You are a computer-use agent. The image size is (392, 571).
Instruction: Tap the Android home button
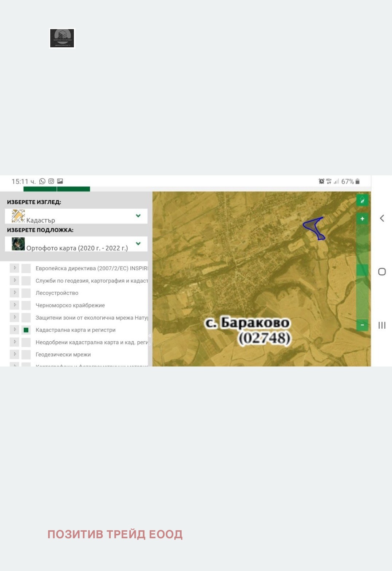click(382, 272)
